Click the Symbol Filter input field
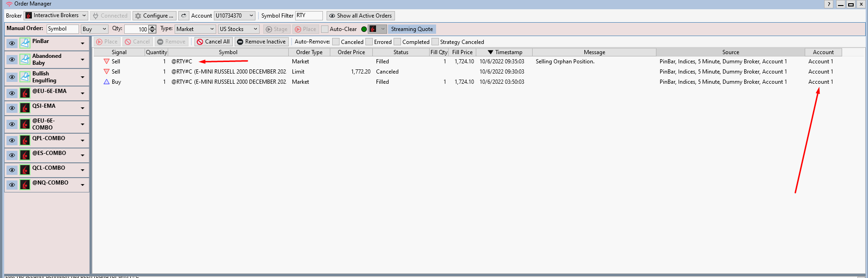The image size is (868, 278). click(x=309, y=16)
